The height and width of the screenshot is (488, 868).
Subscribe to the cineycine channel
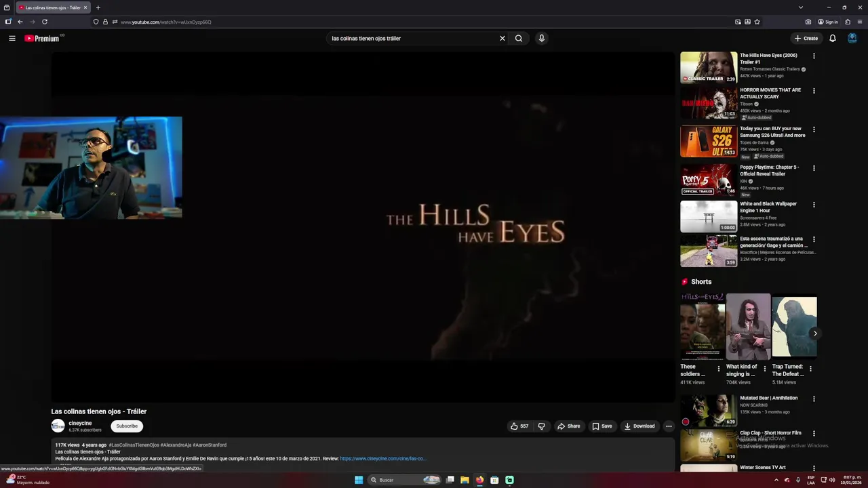coord(127,426)
